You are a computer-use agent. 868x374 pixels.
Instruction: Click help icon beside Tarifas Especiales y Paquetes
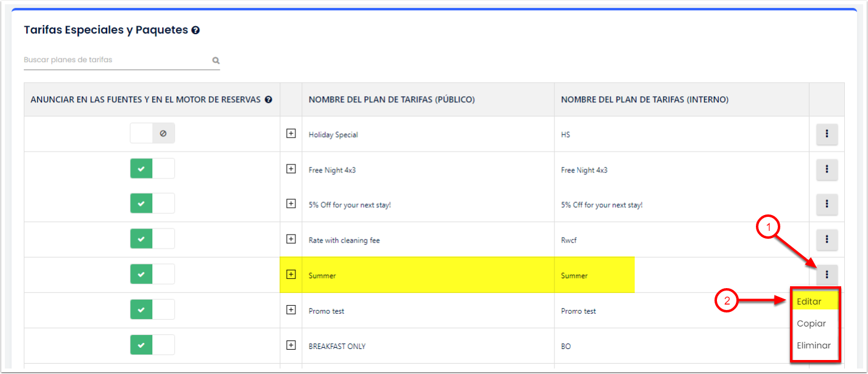coord(196,30)
